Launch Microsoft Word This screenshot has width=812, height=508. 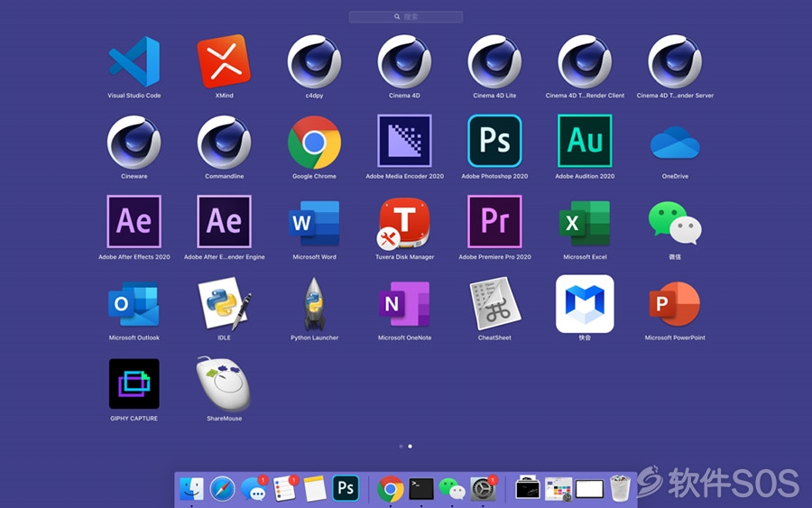(x=314, y=223)
